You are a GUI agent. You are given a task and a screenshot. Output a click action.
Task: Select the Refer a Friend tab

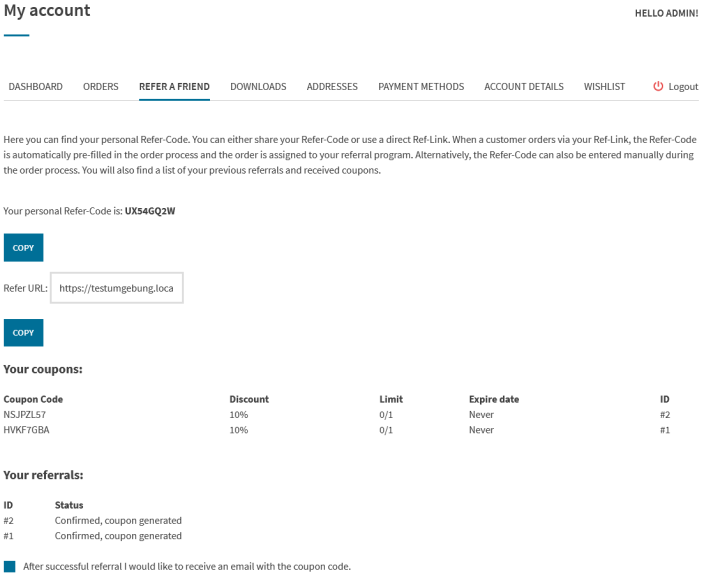click(x=174, y=87)
